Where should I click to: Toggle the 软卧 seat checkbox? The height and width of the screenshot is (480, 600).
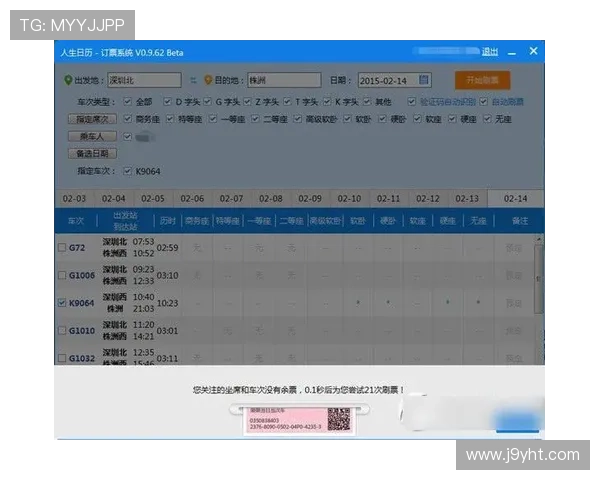coord(347,119)
